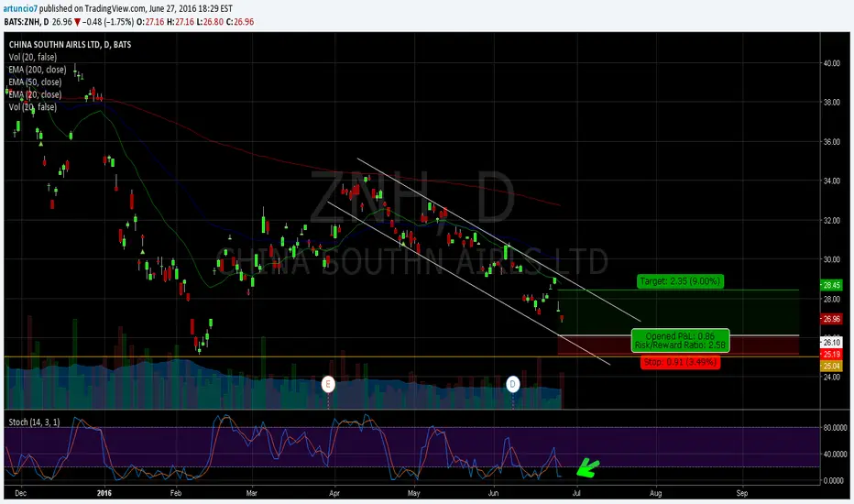Click the 'CHINA SOUTHN AIRLS LTD, D, BATS' title
This screenshot has height=504, width=854.
click(x=70, y=45)
